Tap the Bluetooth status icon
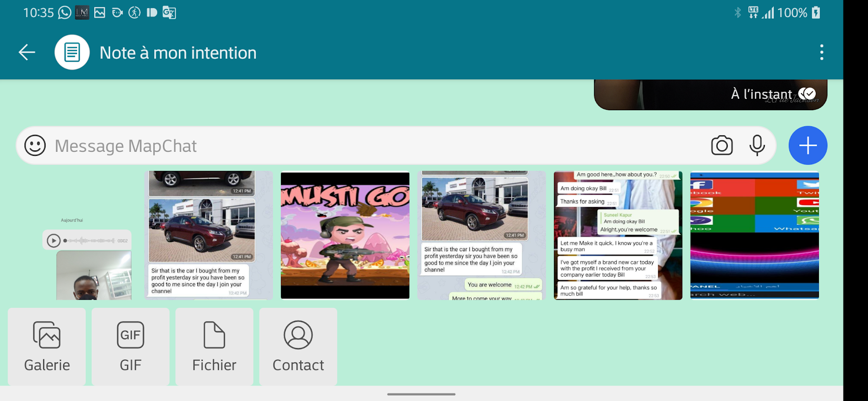Screen dimensions: 868x401 [x=737, y=13]
